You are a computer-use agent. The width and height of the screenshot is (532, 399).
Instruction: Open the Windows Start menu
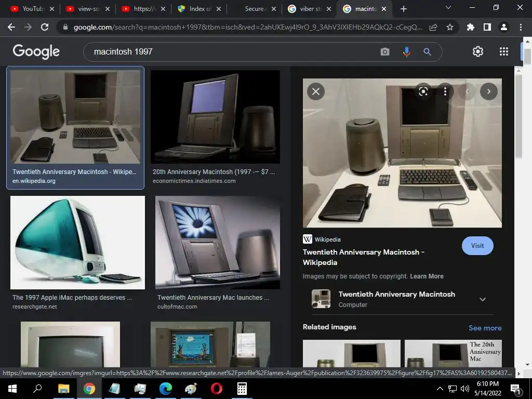(12, 389)
